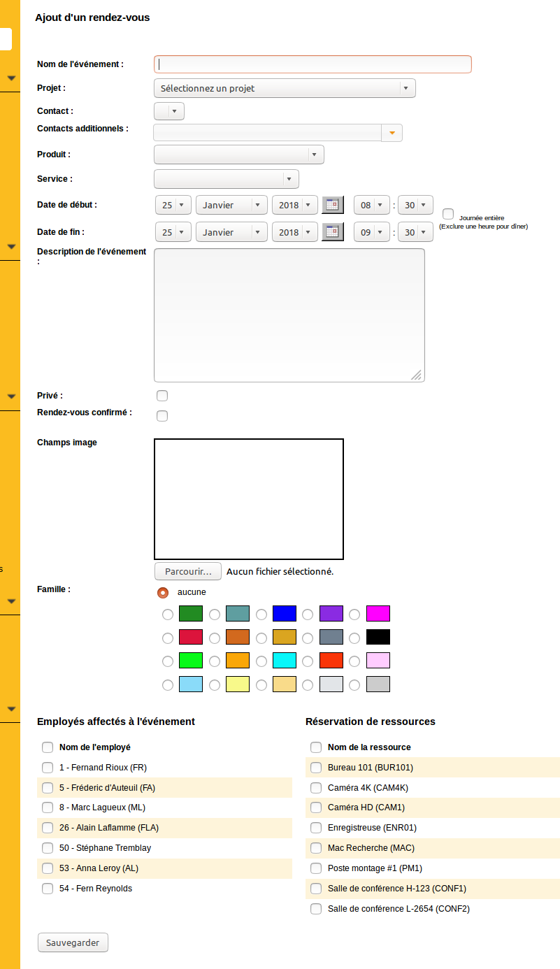Open the start date calendar picker
The height and width of the screenshot is (969, 560).
coord(333,205)
